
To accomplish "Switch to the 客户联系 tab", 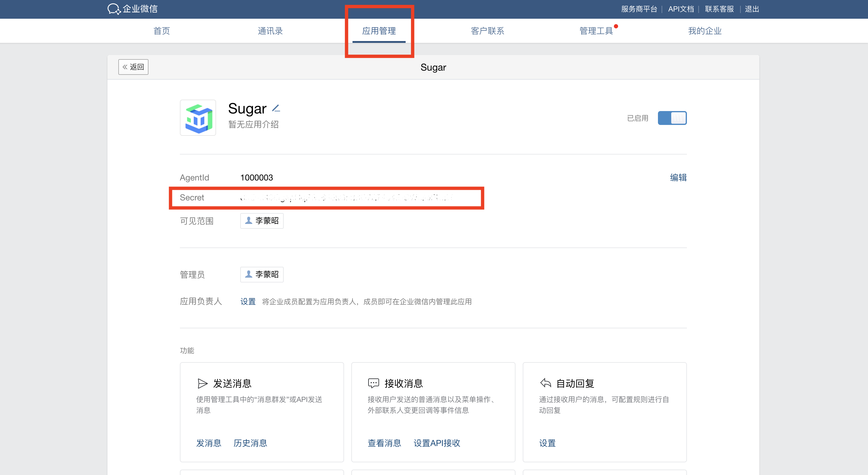I will pos(487,31).
